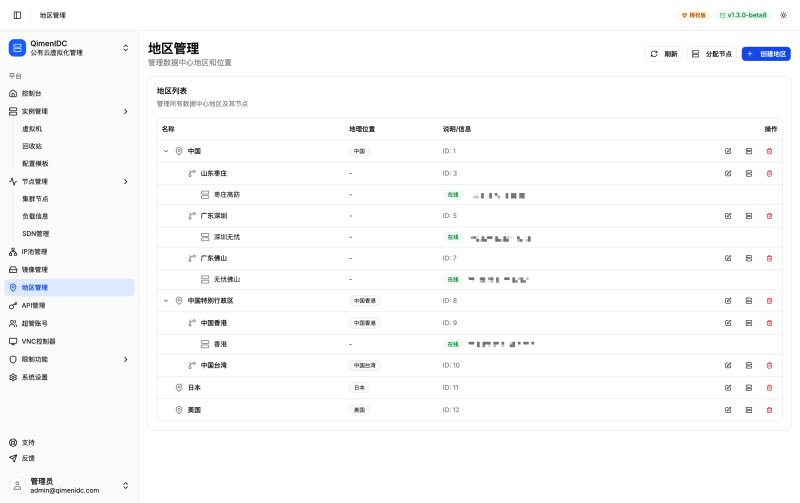Collapse the 中国 region tree row
Image resolution: width=800 pixels, height=503 pixels.
[166, 151]
